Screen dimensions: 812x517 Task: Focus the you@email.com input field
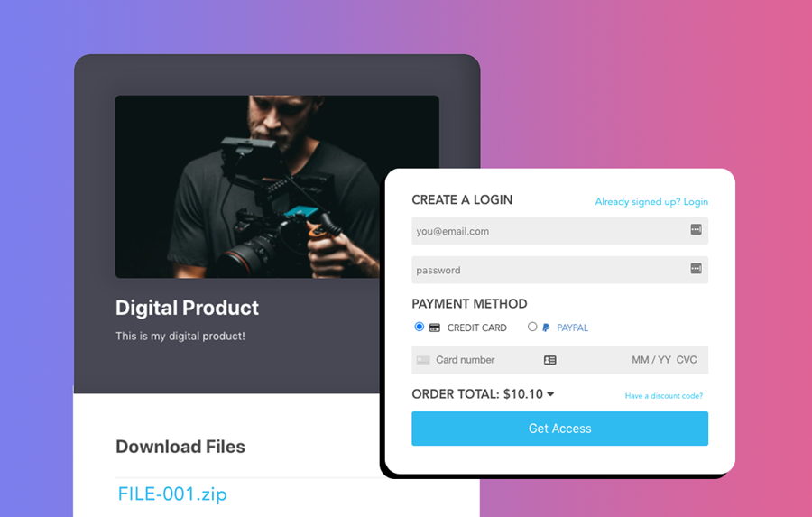[559, 231]
